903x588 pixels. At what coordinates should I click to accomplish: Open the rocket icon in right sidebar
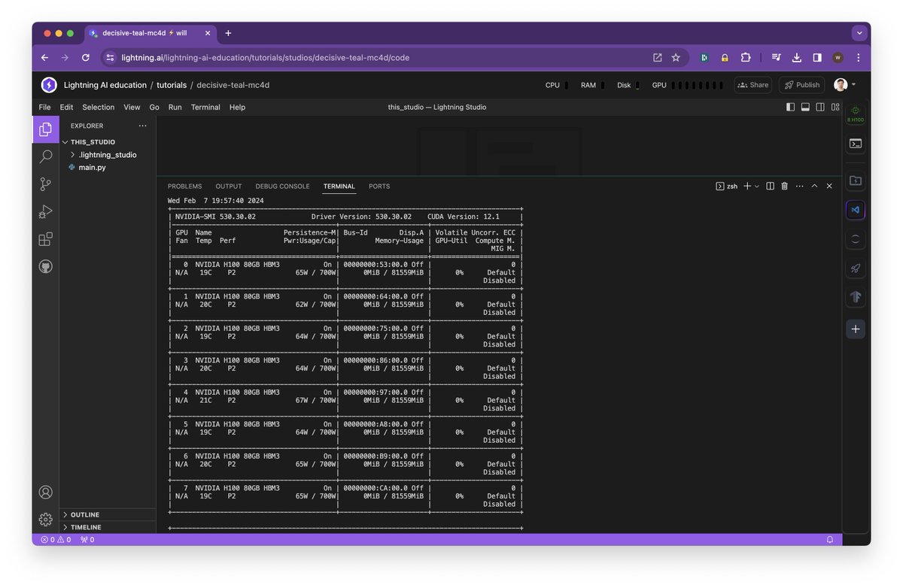coord(856,268)
